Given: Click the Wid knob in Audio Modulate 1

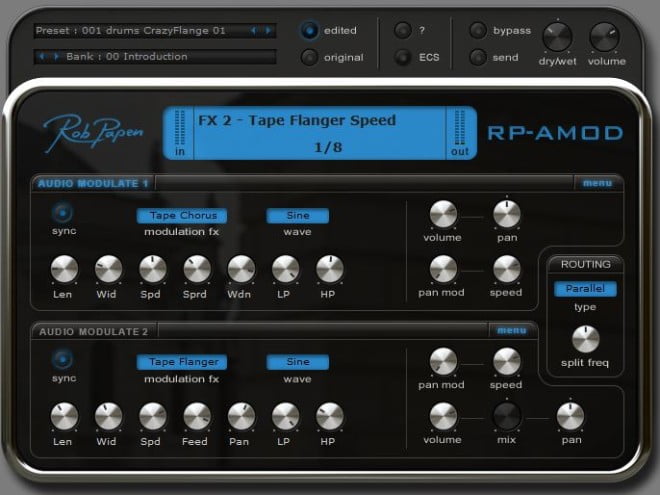Looking at the screenshot, I should [x=109, y=269].
